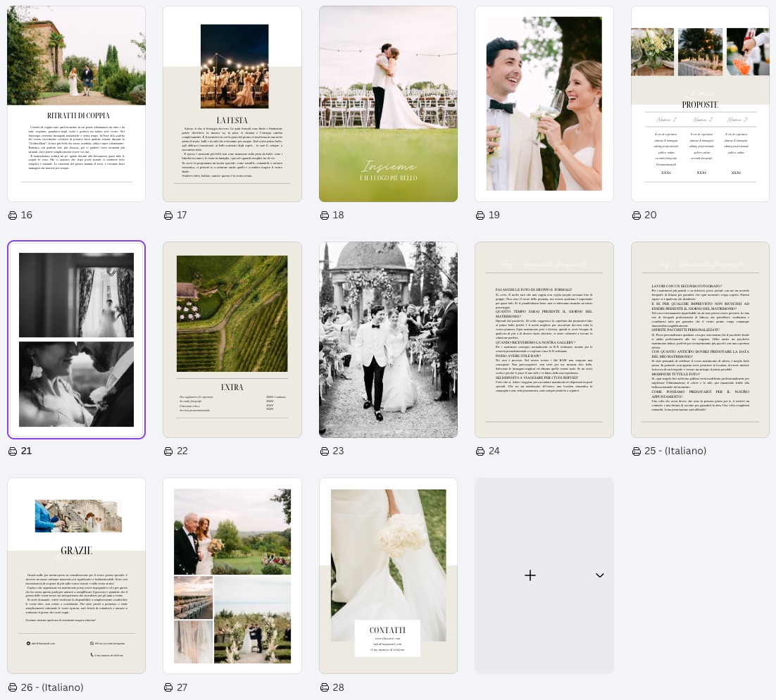This screenshot has width=776, height=700.
Task: Select page 23 wedding aisle walk photo
Action: click(388, 340)
